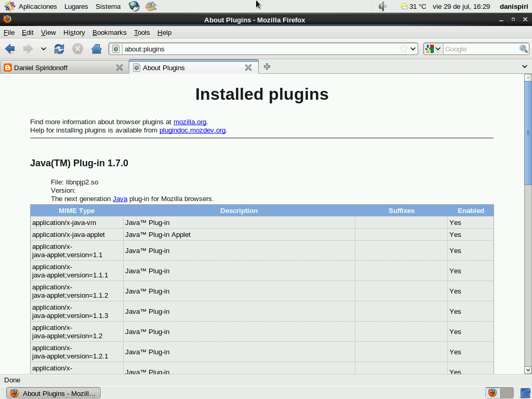Click the Back navigation arrow
532x399 pixels.
point(9,48)
